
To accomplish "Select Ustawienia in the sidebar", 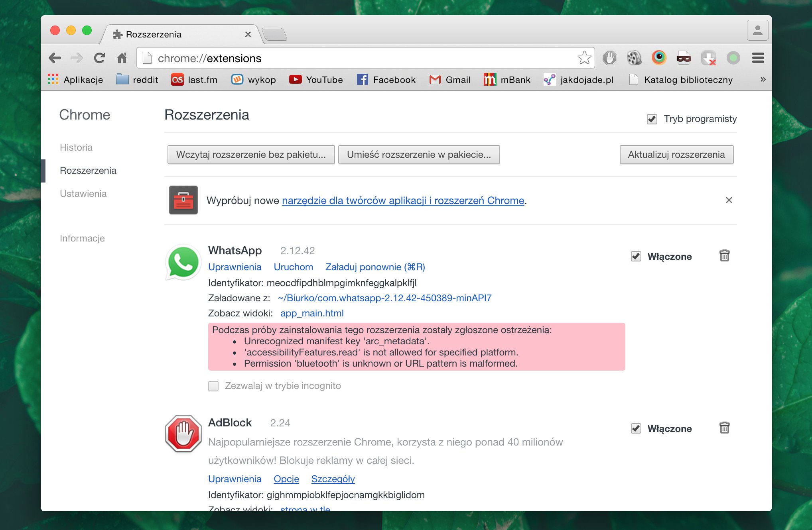I will (x=83, y=194).
